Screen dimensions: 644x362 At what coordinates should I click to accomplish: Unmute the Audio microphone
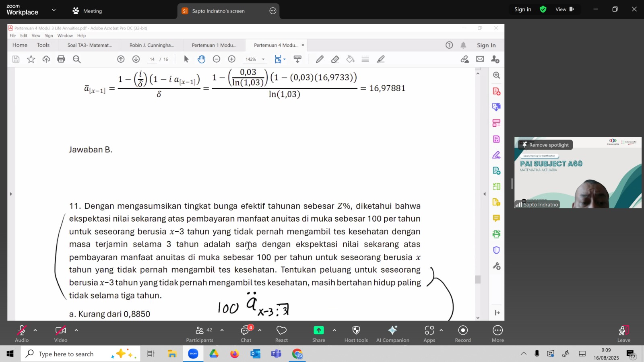22,333
